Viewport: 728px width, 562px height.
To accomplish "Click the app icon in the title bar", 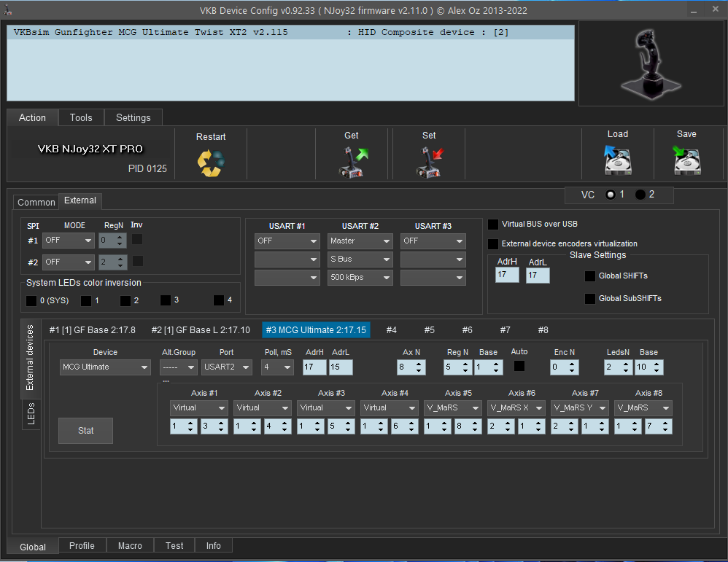I will (8, 10).
